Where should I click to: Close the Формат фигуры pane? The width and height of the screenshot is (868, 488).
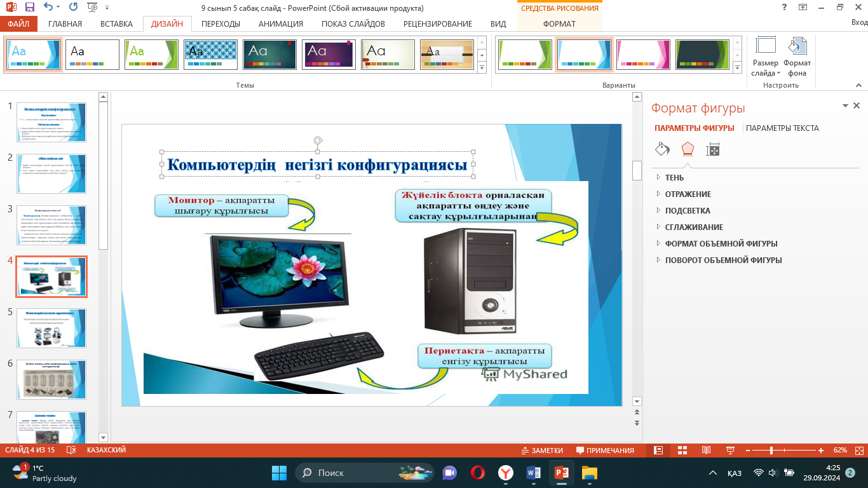coord(857,106)
